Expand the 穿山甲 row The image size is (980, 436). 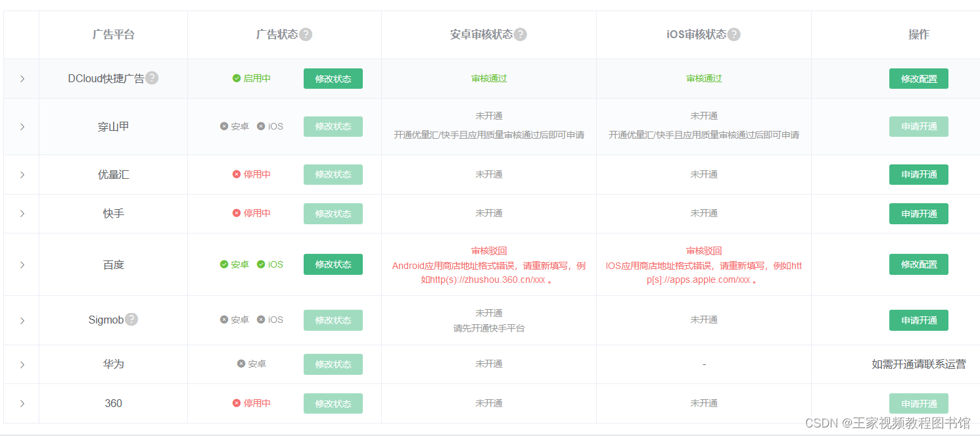22,127
